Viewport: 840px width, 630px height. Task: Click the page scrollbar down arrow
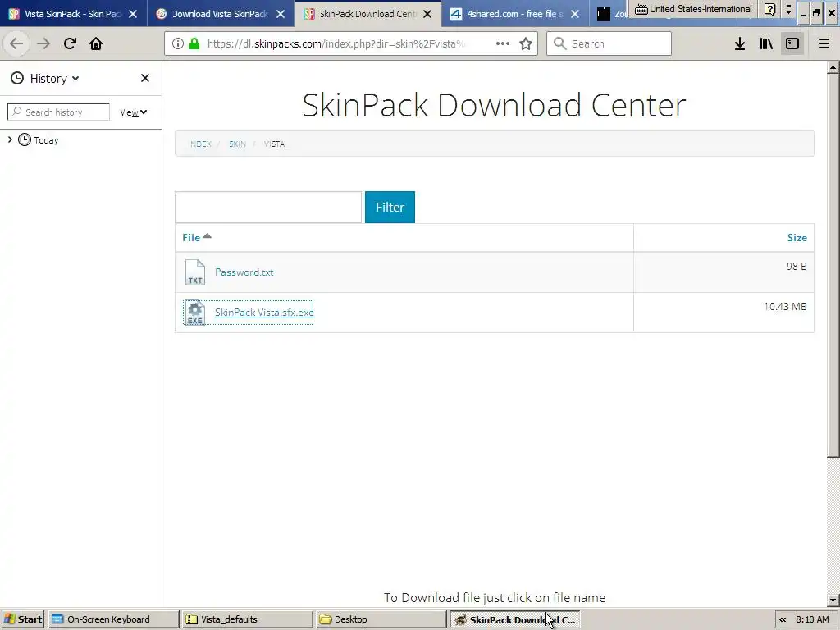pos(833,600)
